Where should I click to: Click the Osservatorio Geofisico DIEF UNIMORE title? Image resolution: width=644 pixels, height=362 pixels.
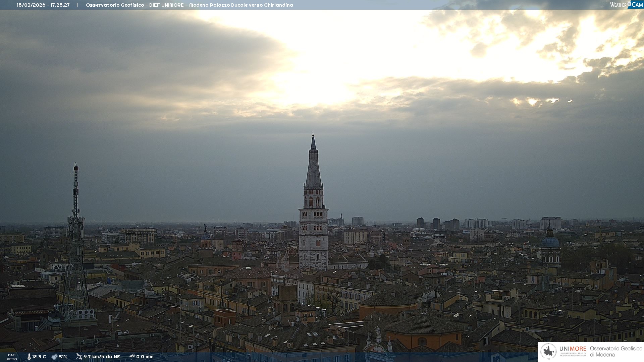pos(189,5)
